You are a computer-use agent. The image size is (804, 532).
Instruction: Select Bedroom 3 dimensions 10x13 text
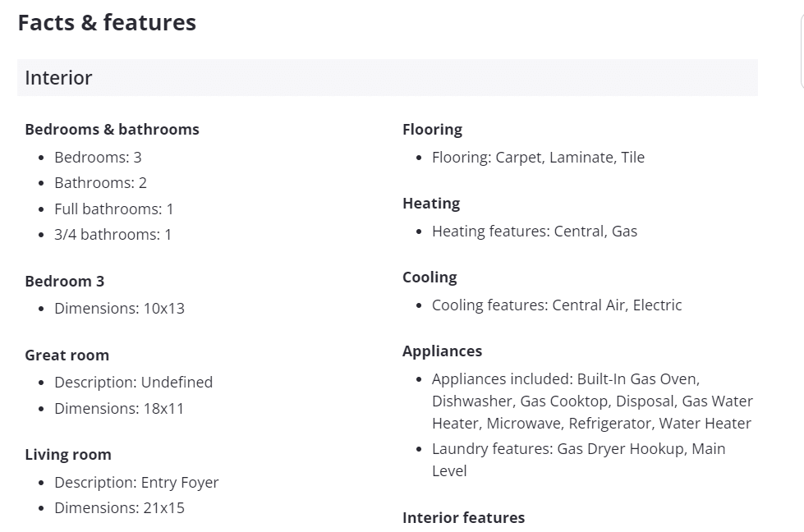(119, 309)
